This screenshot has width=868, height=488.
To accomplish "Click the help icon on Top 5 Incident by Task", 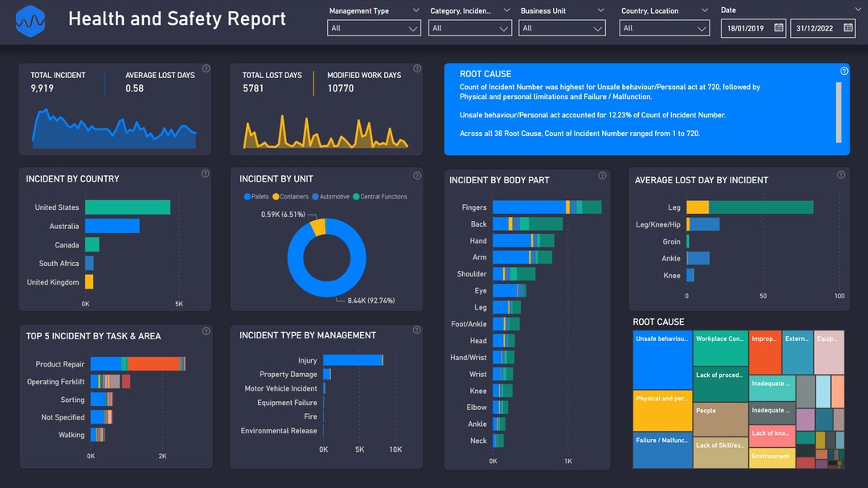I will 205,330.
